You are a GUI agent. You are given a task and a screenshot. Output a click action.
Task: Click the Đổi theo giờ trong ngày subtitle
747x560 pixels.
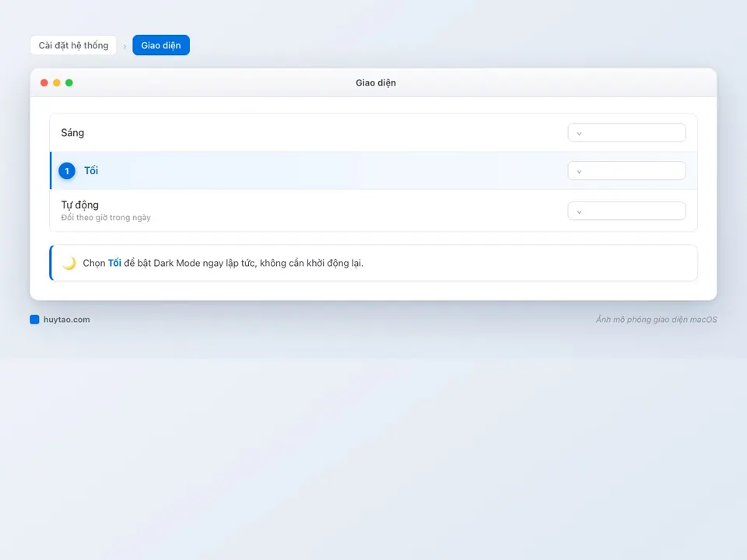[x=106, y=218]
